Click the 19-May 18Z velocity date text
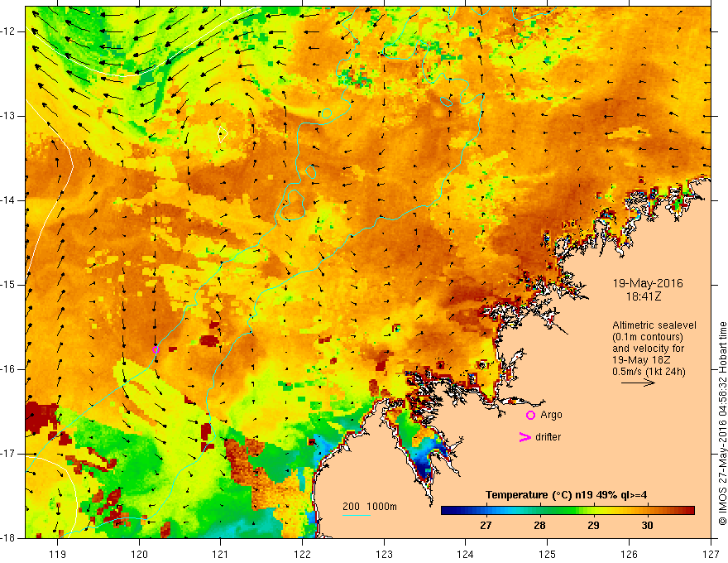Image resolution: width=728 pixels, height=563 pixels. click(x=640, y=360)
